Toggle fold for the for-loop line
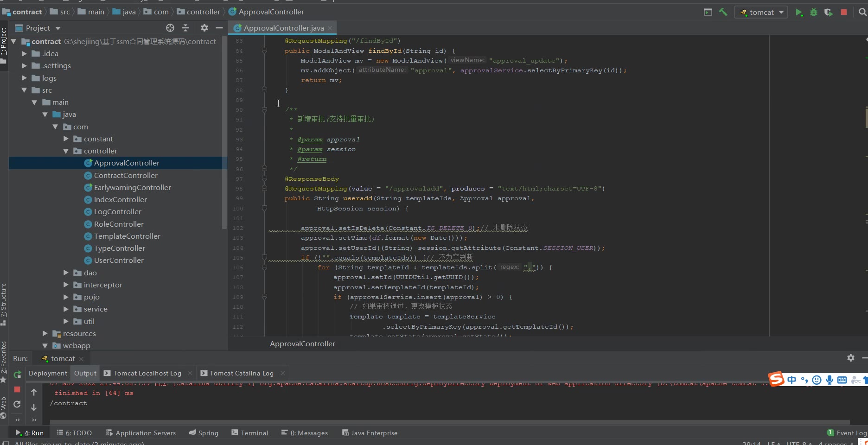The width and height of the screenshot is (868, 445). coord(264,267)
